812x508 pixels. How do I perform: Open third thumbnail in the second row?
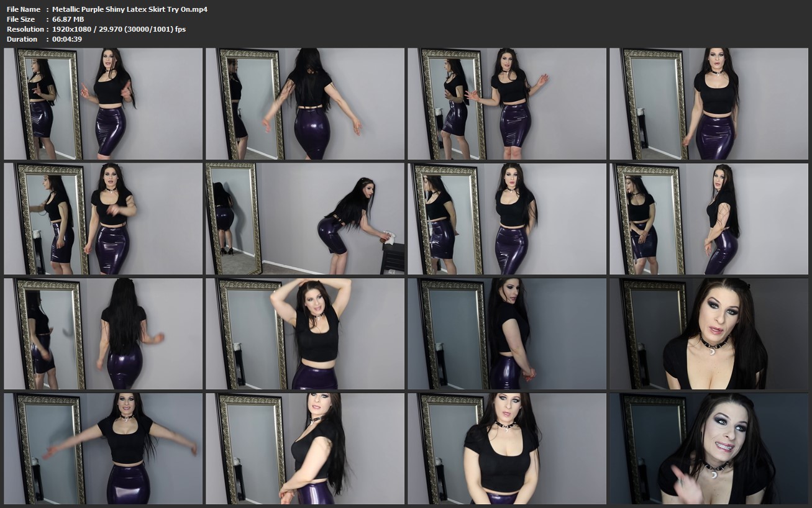click(x=507, y=219)
